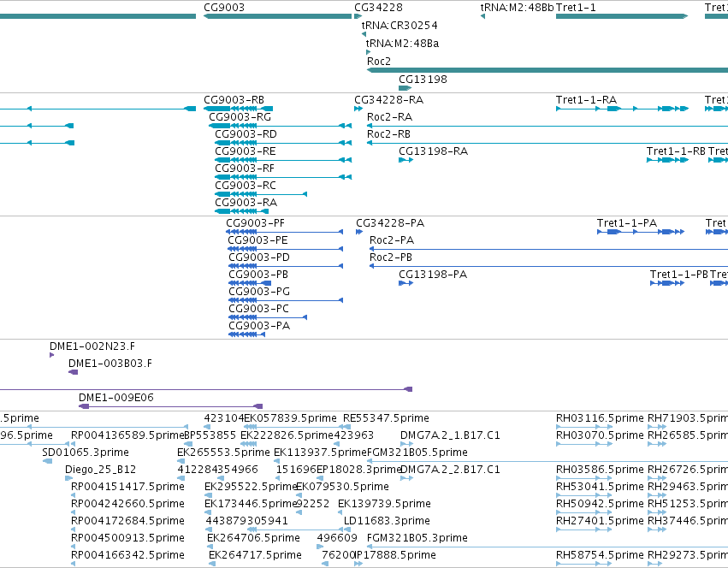Select the CG13198-RA transcript label

coord(433,151)
